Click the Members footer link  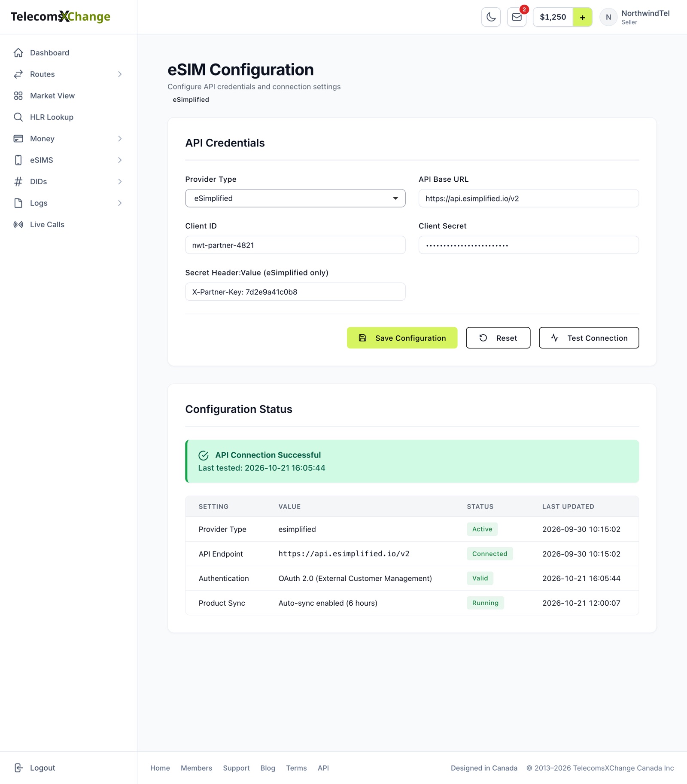point(196,768)
